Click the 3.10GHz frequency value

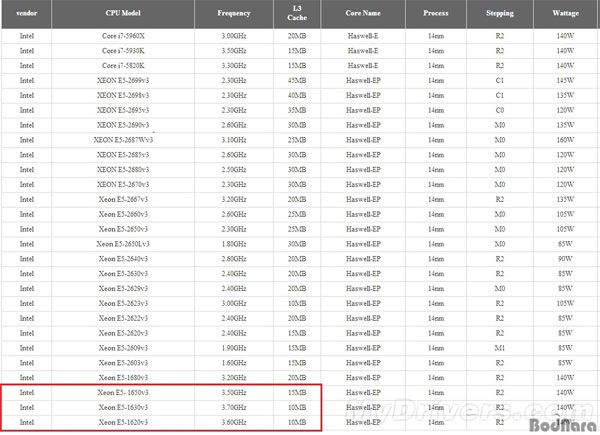tap(234, 140)
